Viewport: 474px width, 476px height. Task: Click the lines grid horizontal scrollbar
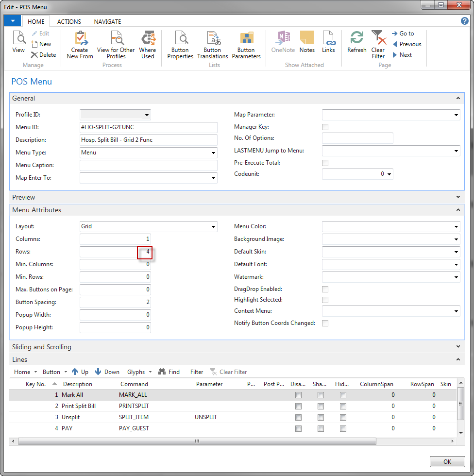pos(197,442)
